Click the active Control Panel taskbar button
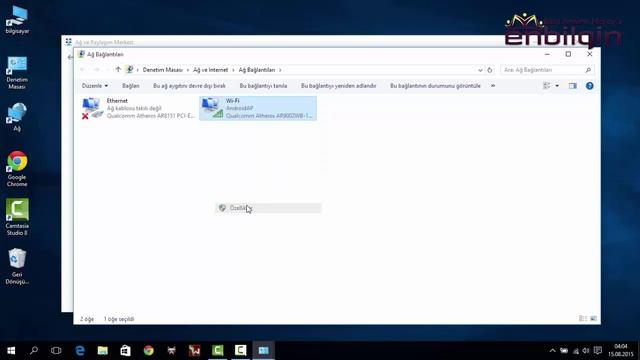The width and height of the screenshot is (640, 360). pyautogui.click(x=264, y=350)
